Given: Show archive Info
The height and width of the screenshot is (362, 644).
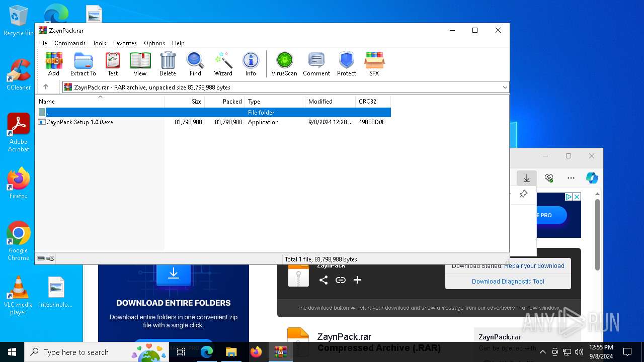Looking at the screenshot, I should tap(251, 64).
